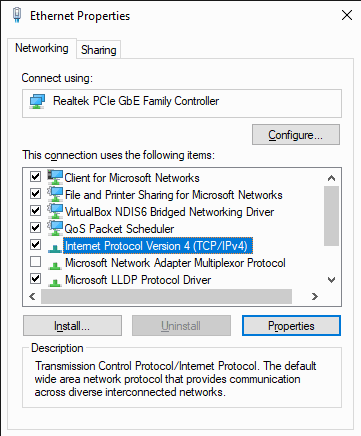Viewport: 361px width, 436px height.
Task: Click the QoS Packet Scheduler icon
Action: [55, 228]
